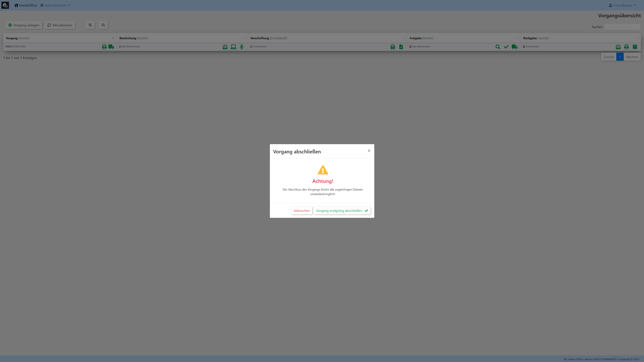This screenshot has width=644, height=362.
Task: Click the open envelope icon in Bearbeitung column
Action: point(225,47)
